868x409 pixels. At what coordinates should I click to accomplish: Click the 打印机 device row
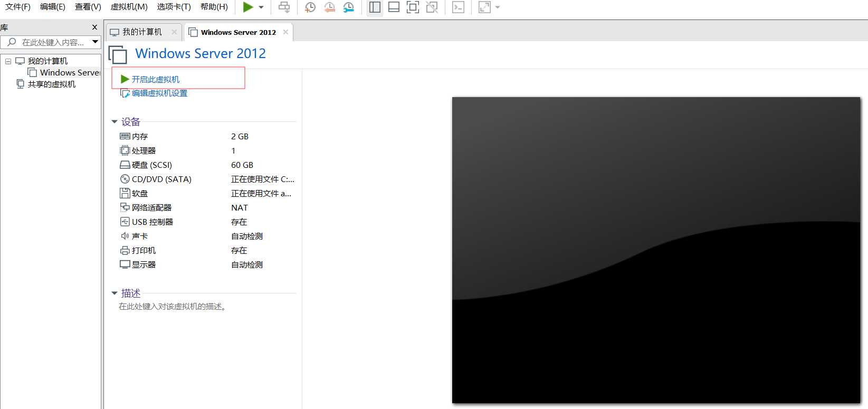coord(207,250)
